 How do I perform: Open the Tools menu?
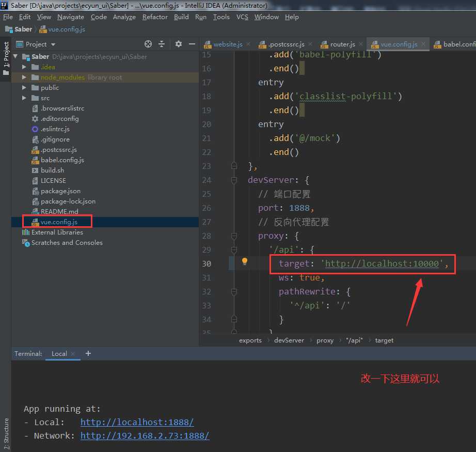pyautogui.click(x=221, y=17)
